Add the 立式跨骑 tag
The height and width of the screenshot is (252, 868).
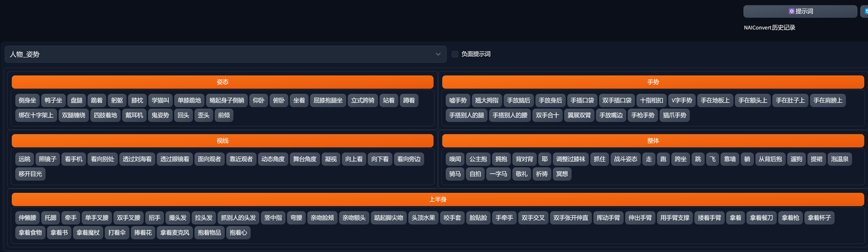363,101
